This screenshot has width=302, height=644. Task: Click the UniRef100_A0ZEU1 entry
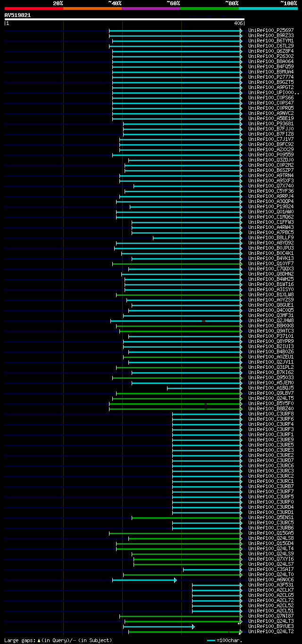[x=271, y=357]
